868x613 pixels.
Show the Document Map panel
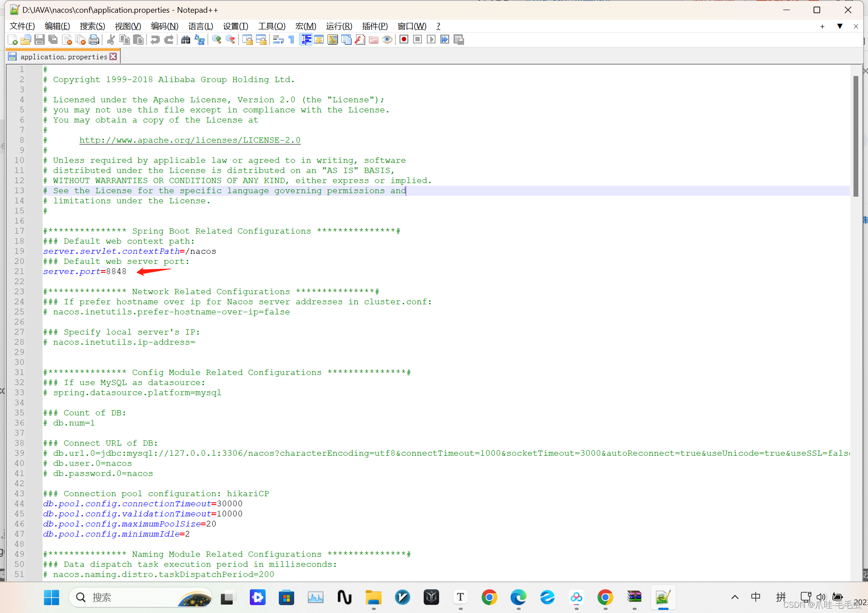pos(333,40)
